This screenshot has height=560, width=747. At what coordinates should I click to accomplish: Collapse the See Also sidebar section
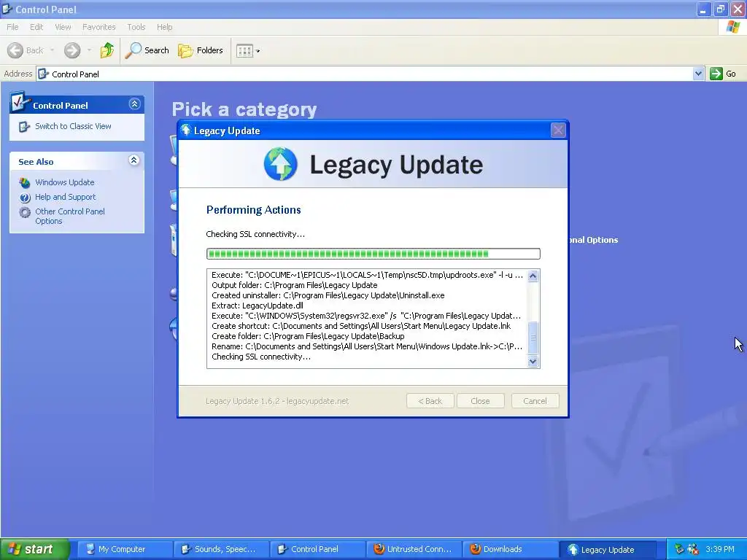coord(134,160)
